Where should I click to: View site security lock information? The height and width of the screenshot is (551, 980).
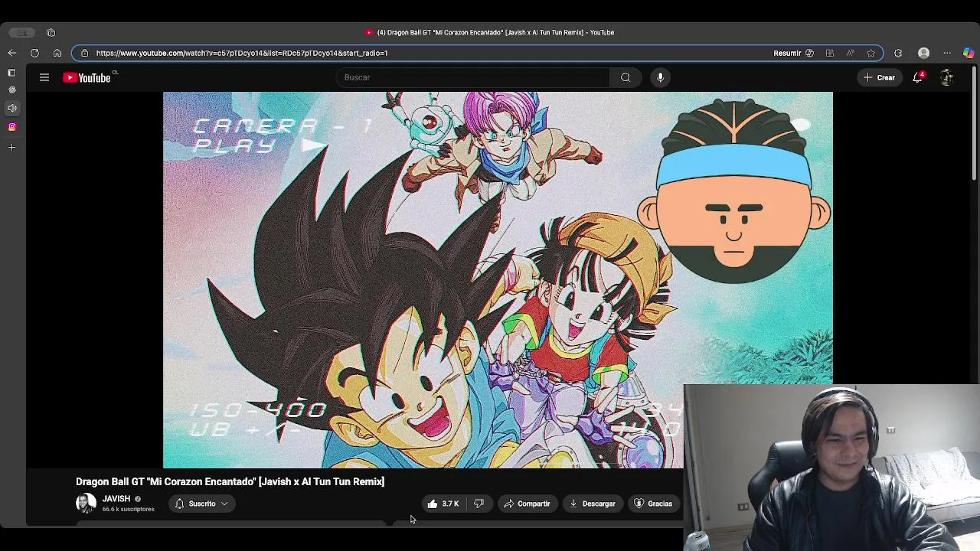[x=84, y=53]
